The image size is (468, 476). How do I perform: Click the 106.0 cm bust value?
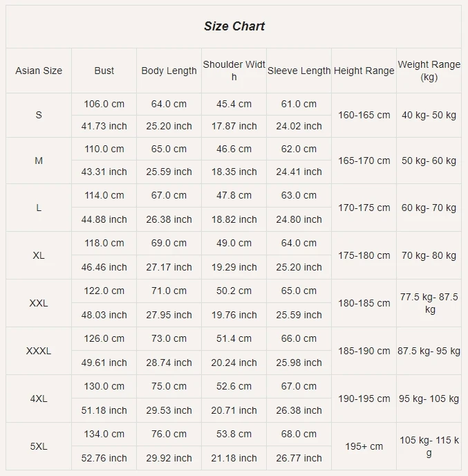(x=104, y=104)
